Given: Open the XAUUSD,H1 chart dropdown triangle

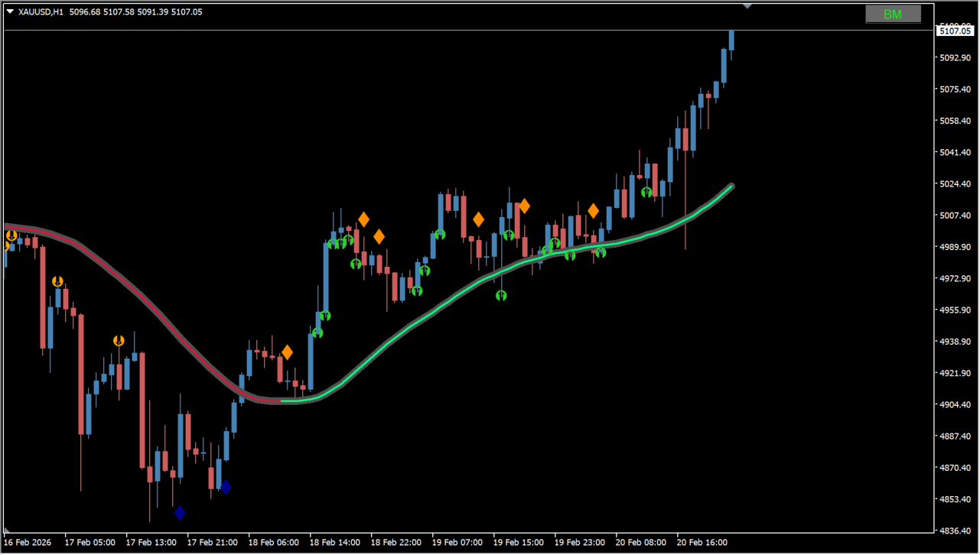Looking at the screenshot, I should pos(10,11).
